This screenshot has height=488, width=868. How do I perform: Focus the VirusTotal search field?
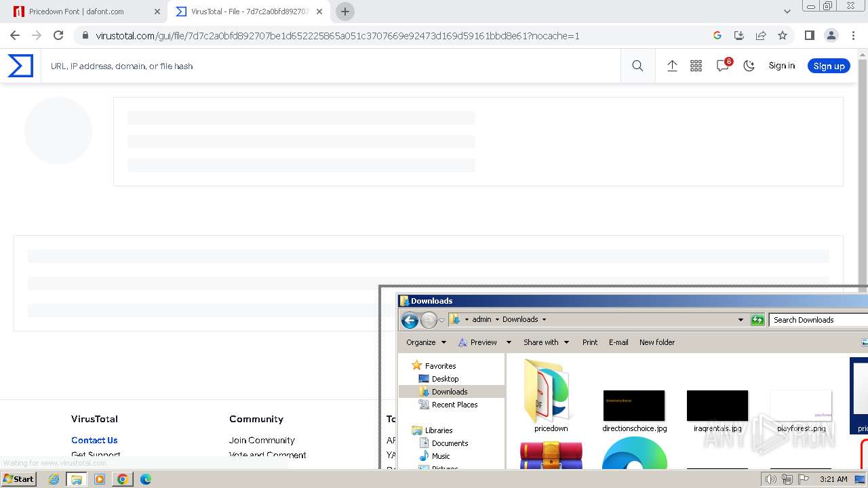tap(330, 66)
